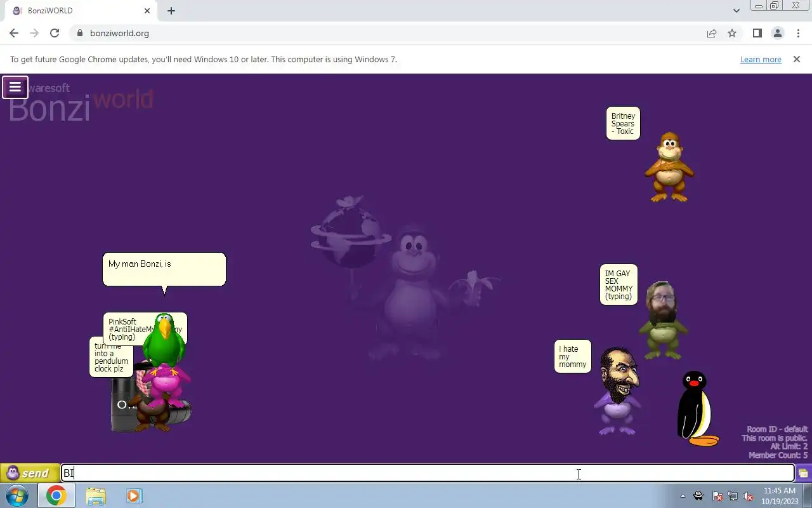Click the PinkSoft name bubble
Viewport: 812px width, 508px height.
coord(126,328)
